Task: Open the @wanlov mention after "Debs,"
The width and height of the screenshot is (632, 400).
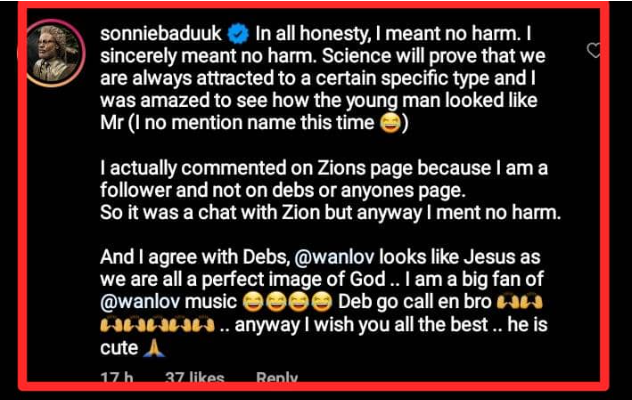Action: pos(334,257)
